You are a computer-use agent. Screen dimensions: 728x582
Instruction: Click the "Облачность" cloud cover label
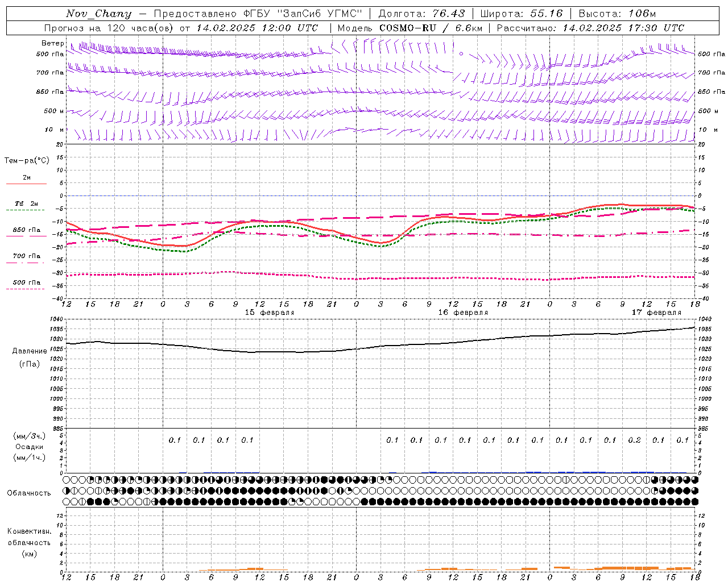29,493
